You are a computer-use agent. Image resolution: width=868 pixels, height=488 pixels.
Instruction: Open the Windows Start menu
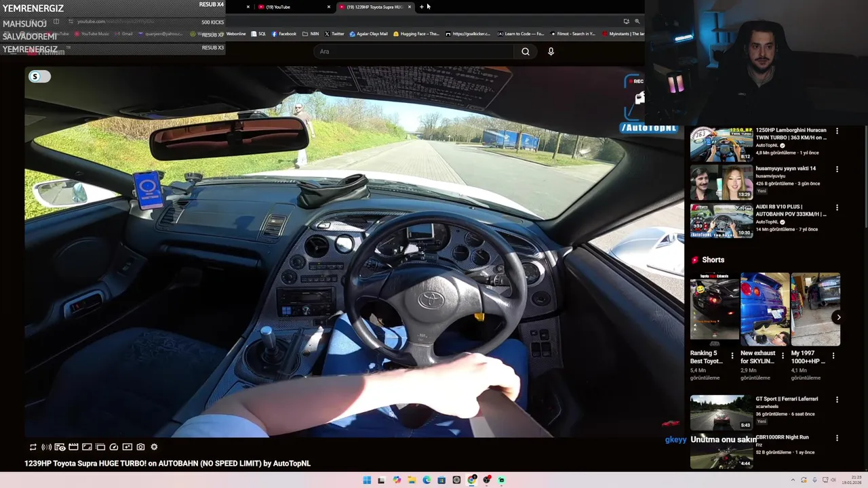pos(367,480)
